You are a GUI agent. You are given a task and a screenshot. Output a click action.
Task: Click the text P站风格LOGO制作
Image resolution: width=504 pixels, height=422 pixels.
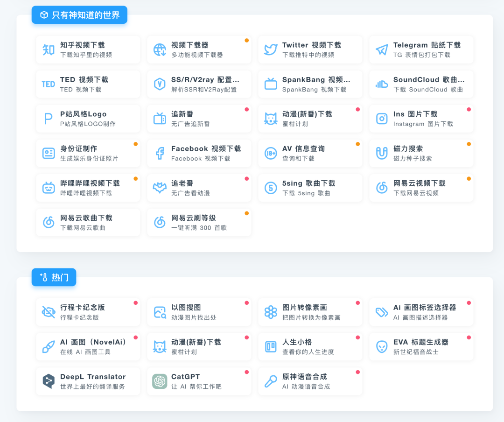click(x=88, y=124)
